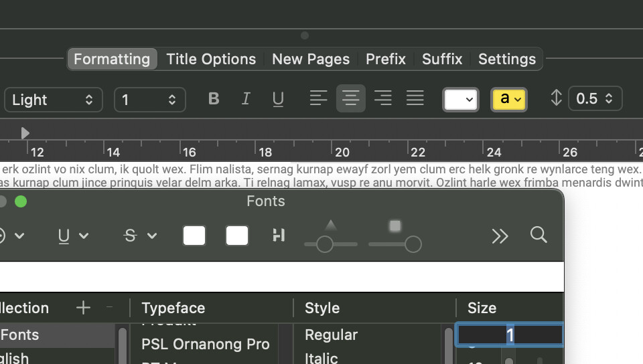Screen dimensions: 643x364
Task: Select center text alignment
Action: [x=350, y=99]
